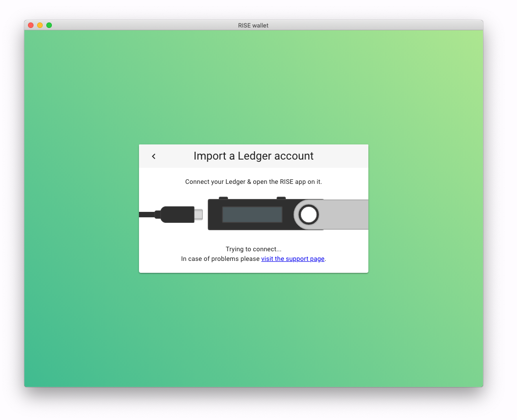Image resolution: width=517 pixels, height=420 pixels.
Task: Click the Ledger device illustration
Action: (x=288, y=214)
